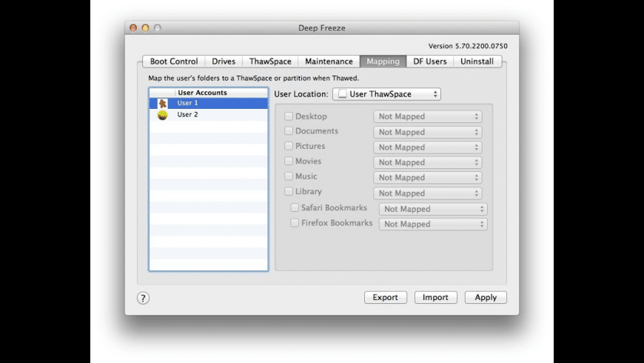
Task: Toggle the Pictures checkbox
Action: (x=289, y=146)
